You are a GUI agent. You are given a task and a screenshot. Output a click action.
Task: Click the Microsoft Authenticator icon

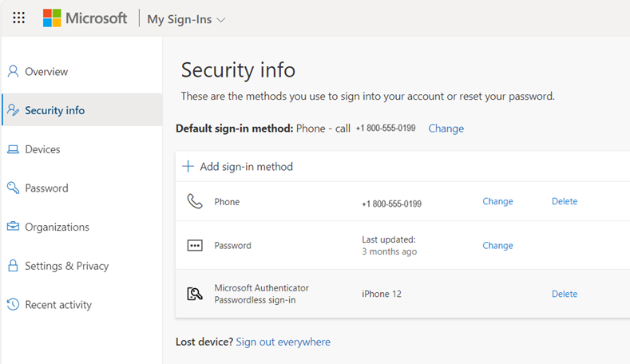point(195,294)
